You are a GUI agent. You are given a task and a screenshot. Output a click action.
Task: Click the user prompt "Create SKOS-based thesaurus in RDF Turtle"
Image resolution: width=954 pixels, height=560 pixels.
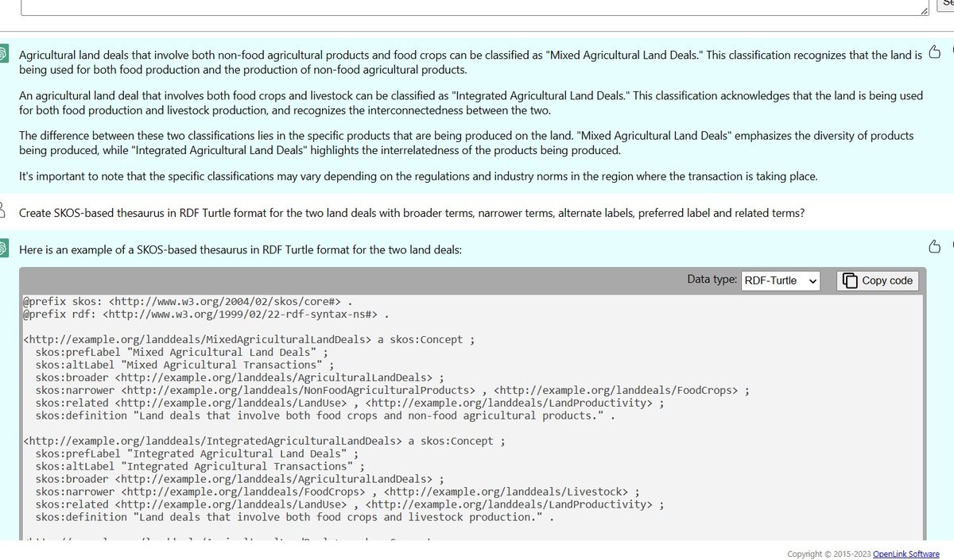[412, 213]
